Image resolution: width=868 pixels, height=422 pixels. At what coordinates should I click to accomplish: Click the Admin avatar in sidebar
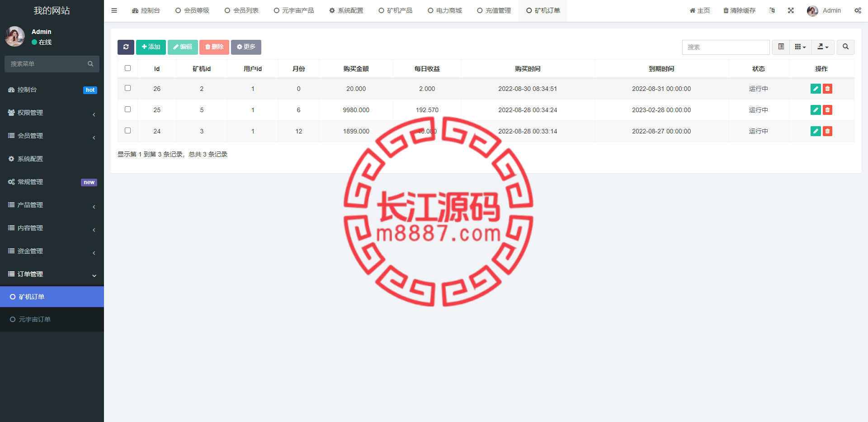(15, 36)
